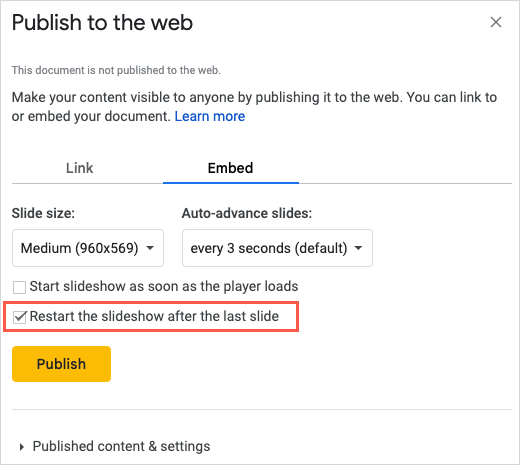
Task: Click the Published content & settings text
Action: (121, 446)
